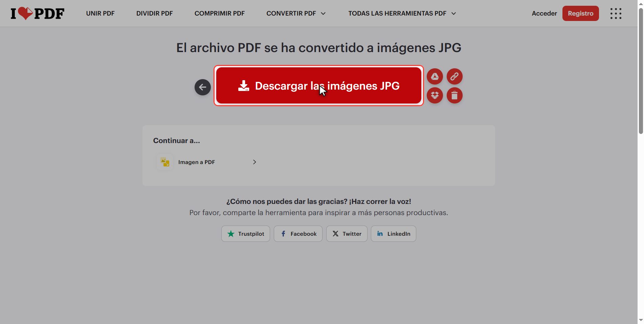Share on Trustpilot
The height and width of the screenshot is (324, 644).
pyautogui.click(x=246, y=234)
